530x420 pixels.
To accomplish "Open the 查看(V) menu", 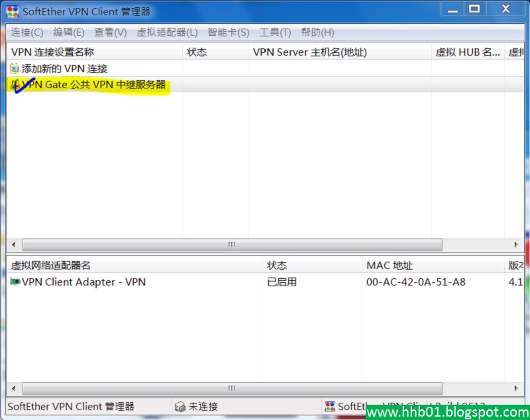I will tap(111, 32).
